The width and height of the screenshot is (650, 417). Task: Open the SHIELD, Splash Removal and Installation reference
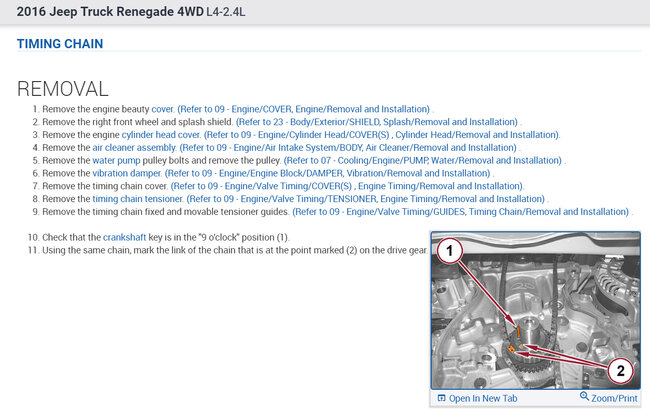pos(377,122)
